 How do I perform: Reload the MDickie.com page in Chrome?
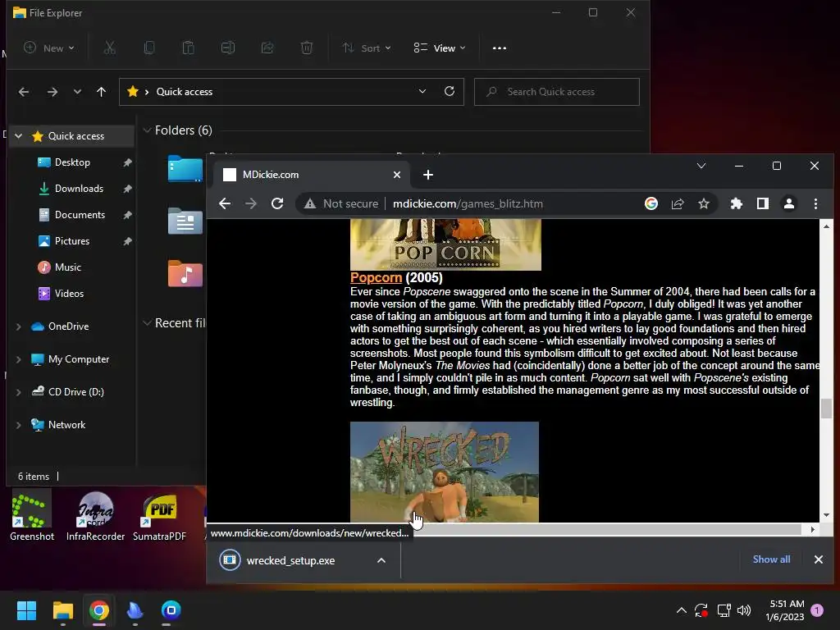pyautogui.click(x=277, y=203)
